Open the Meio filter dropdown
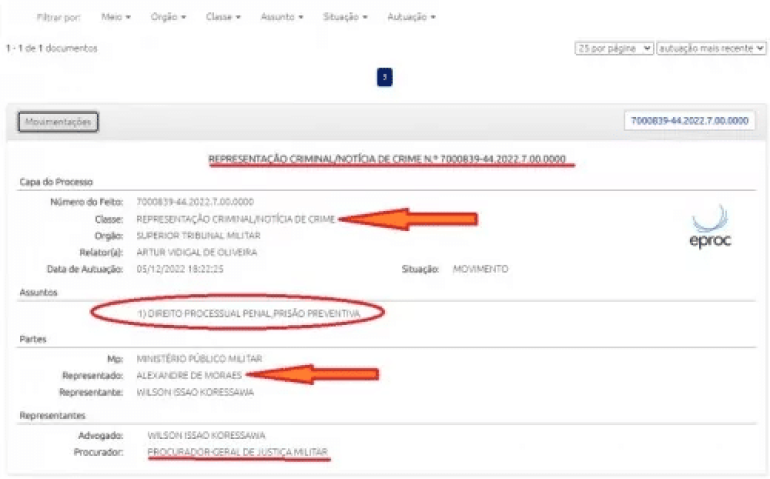This screenshot has height=479, width=770. point(116,17)
